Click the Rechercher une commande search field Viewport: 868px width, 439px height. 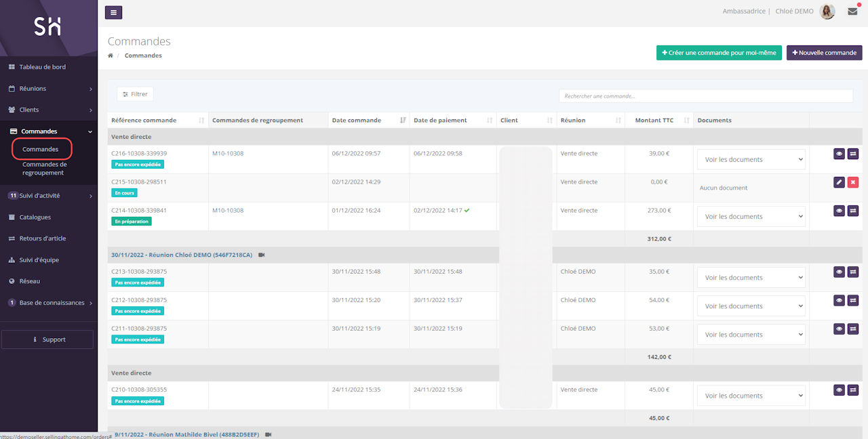[x=705, y=96]
